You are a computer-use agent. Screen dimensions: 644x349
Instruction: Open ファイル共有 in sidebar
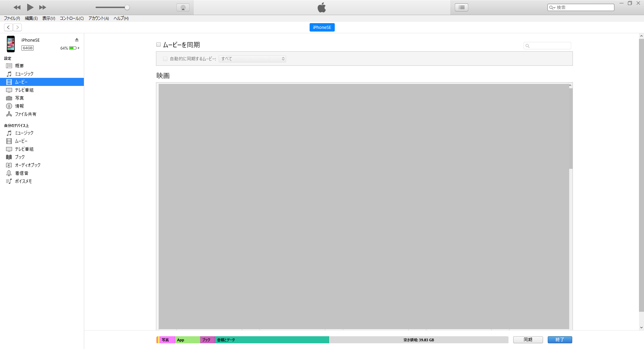click(x=42, y=114)
